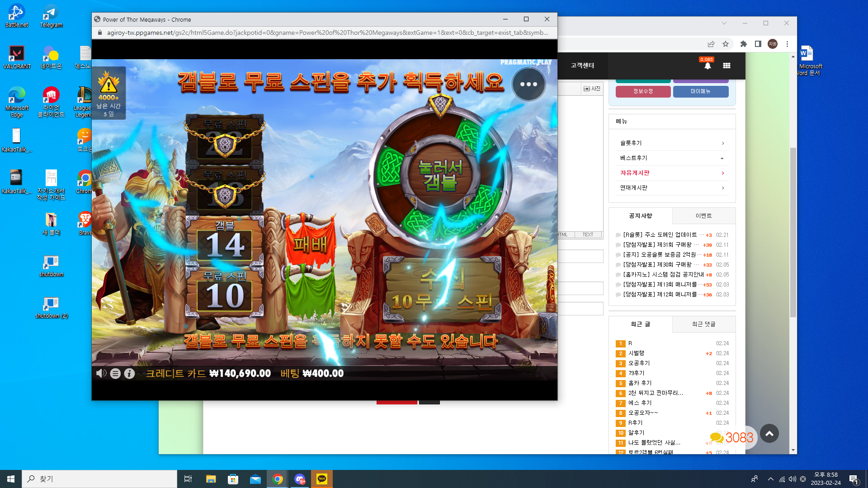Switch to the 공지사항 tab
Screen dimensions: 868x488
[641, 216]
